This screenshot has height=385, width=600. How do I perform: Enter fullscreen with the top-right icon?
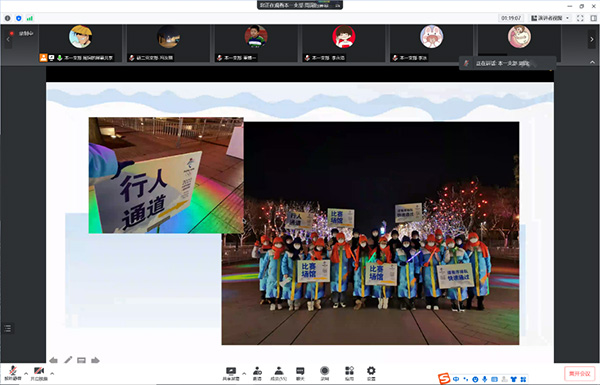coord(580,18)
